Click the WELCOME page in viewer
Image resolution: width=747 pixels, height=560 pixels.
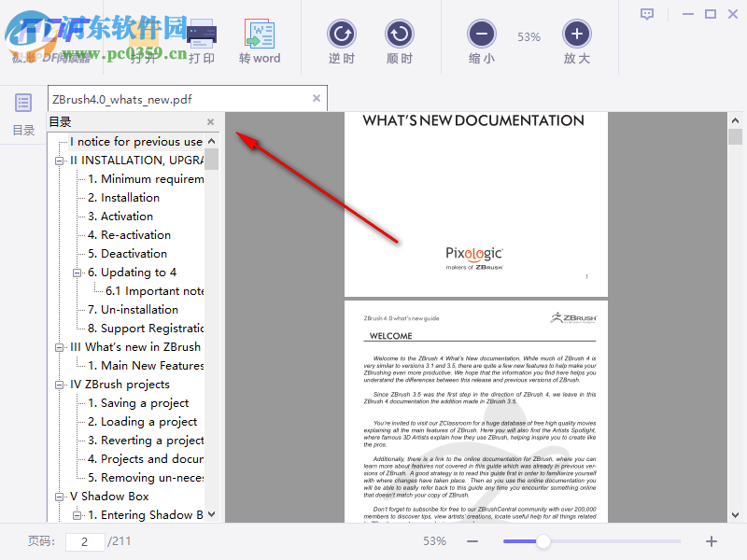click(476, 412)
